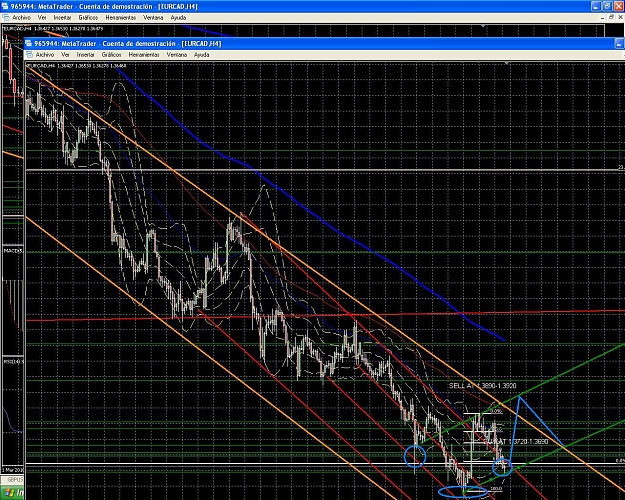Click chart document icon left of outer Archivo

[6, 18]
